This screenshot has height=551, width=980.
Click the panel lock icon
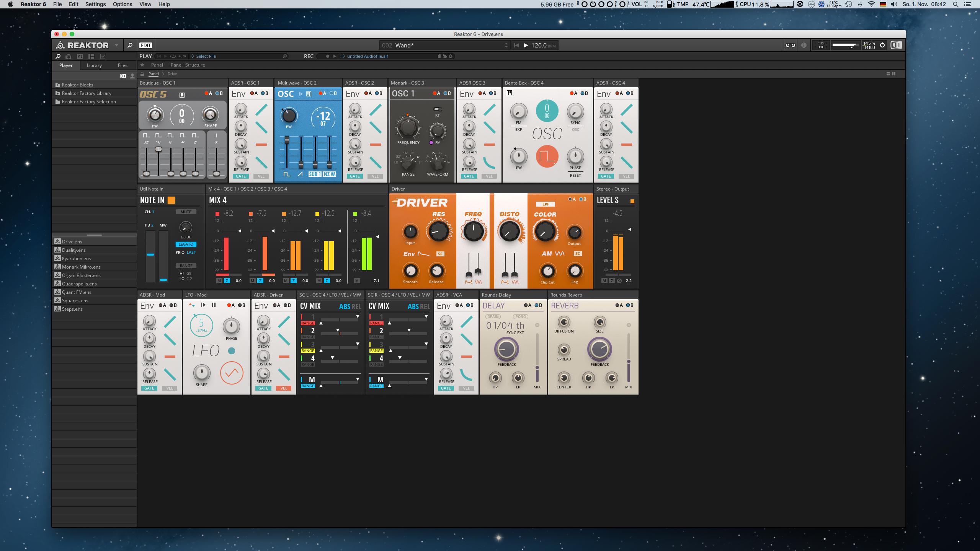pos(142,74)
